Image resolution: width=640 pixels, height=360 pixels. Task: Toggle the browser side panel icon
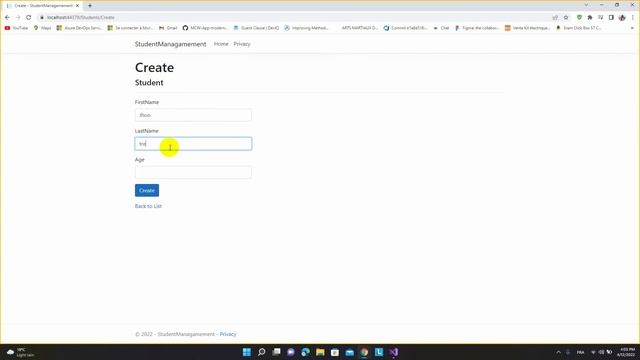611,18
